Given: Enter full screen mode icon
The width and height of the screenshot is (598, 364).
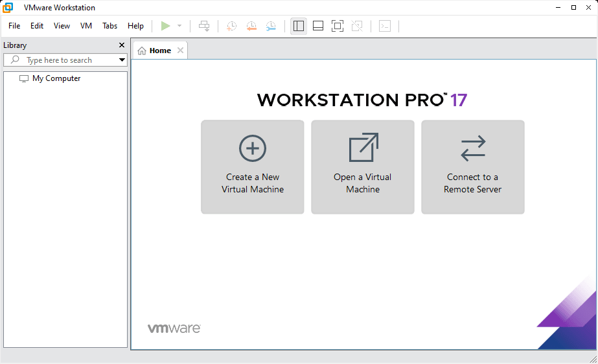Looking at the screenshot, I should tap(338, 26).
